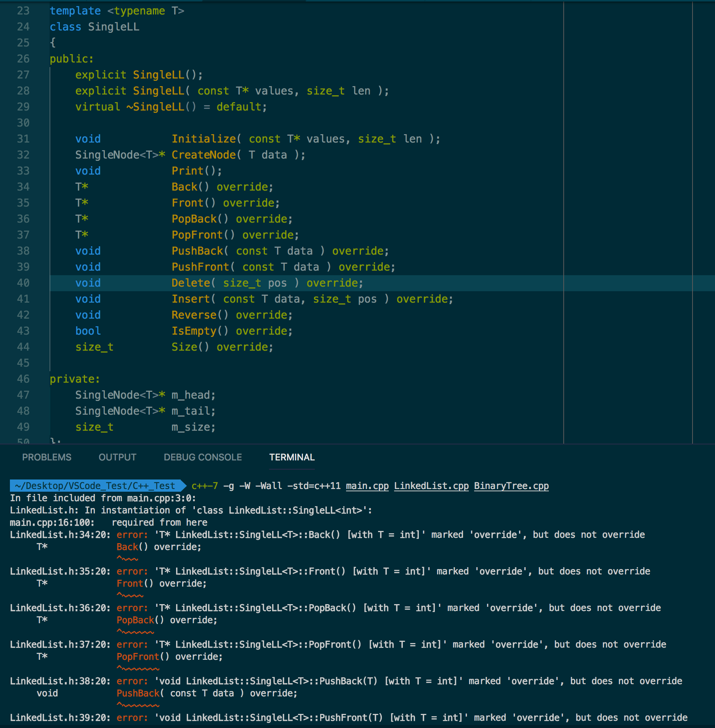Open LinkedList.cpp link in terminal
715x728 pixels.
coord(431,486)
